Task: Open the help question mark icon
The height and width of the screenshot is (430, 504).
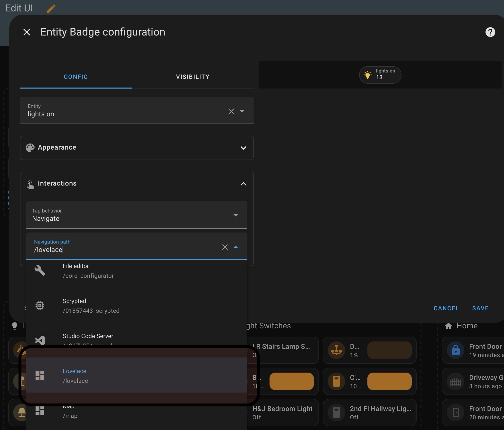Action: 490,32
